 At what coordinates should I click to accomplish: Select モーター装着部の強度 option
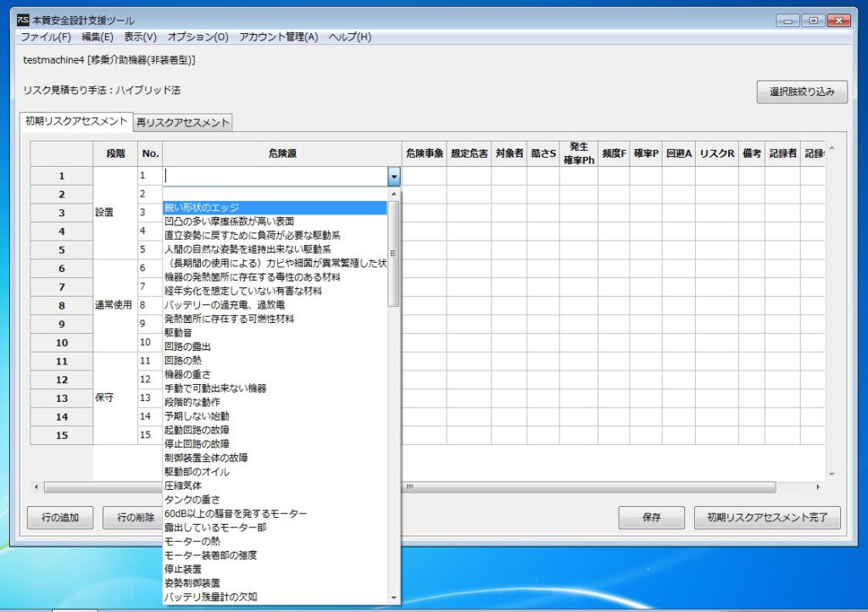point(275,555)
